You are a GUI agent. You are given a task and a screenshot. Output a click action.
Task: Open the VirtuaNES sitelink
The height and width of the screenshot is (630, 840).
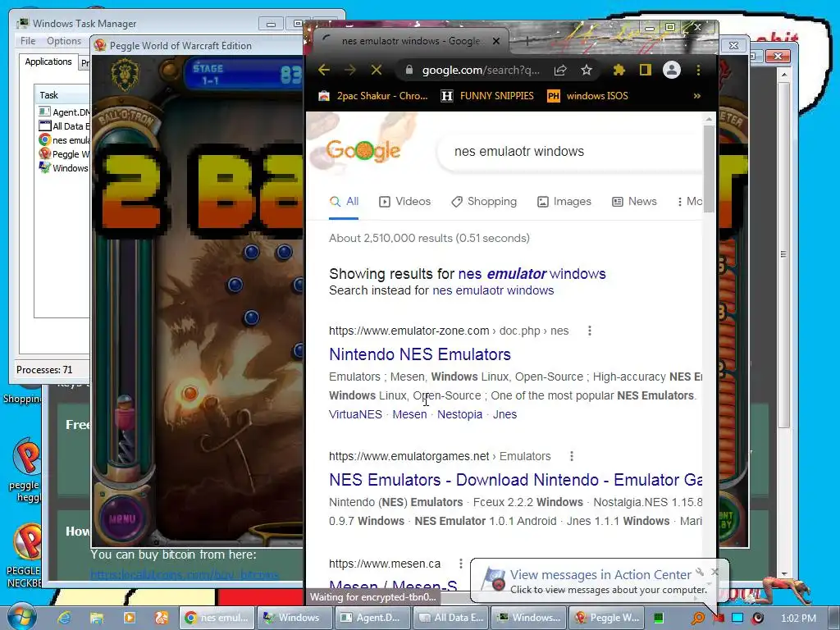point(356,414)
